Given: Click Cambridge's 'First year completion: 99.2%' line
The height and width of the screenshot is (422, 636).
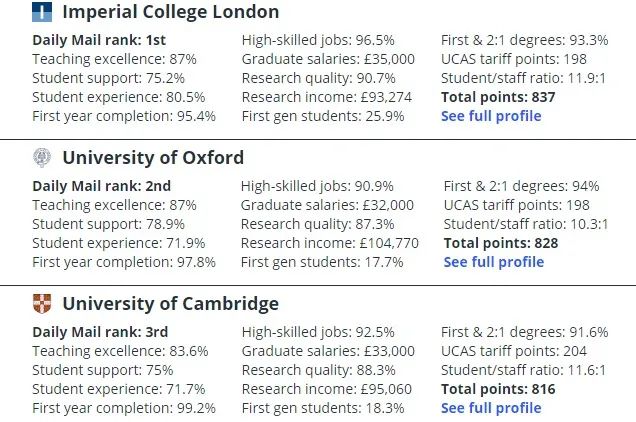Looking at the screenshot, I should (124, 408).
